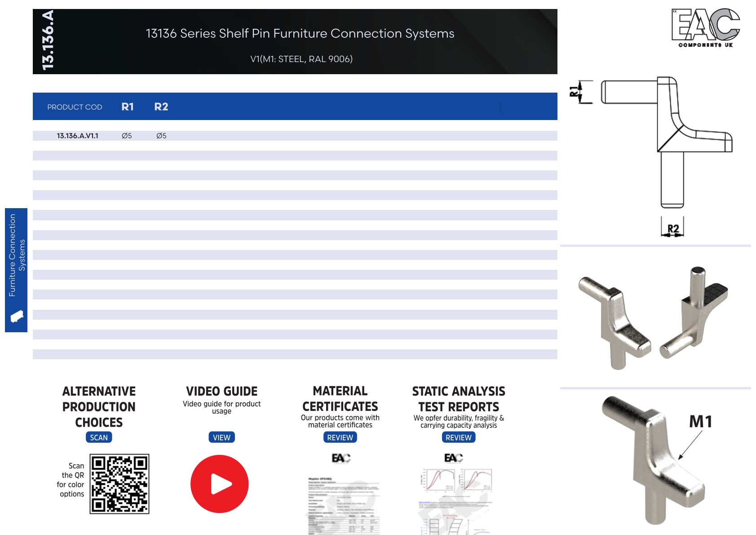756x535 pixels.
Task: Click the R1 column header
Action: coord(128,107)
